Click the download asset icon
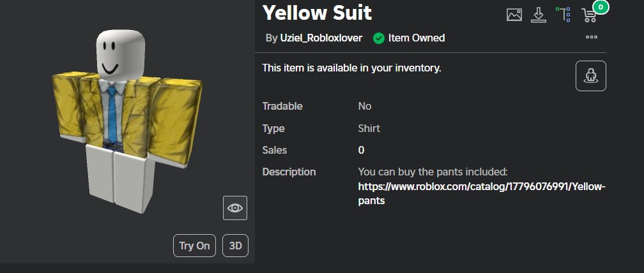Screen dimensions: 644x273 (538, 15)
